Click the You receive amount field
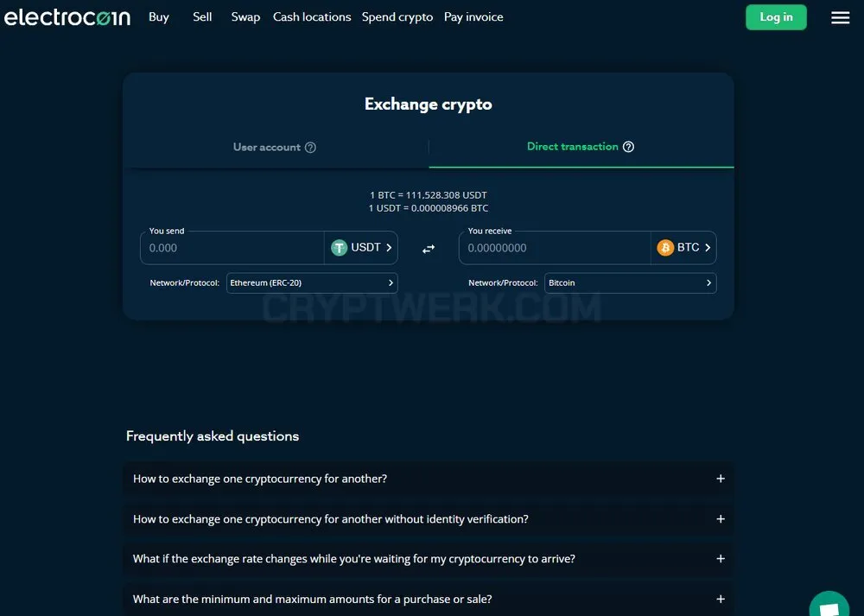The image size is (864, 616). [555, 248]
